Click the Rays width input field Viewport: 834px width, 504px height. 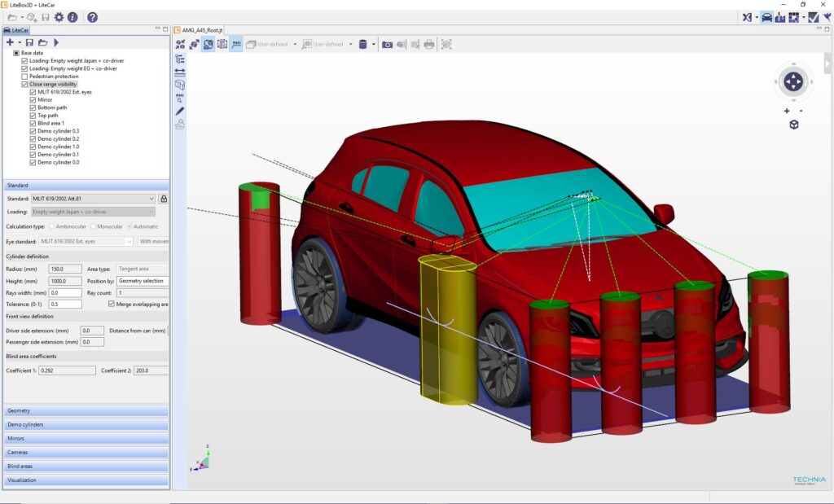[65, 292]
